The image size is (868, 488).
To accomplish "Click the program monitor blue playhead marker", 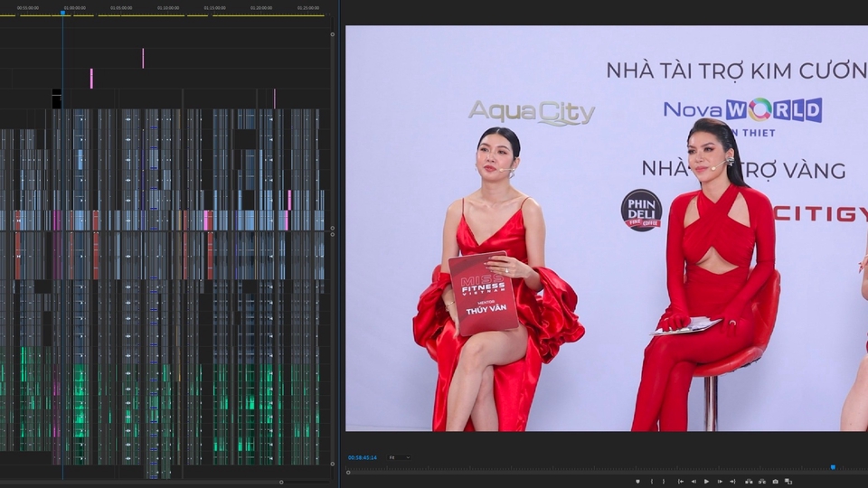I will pos(833,467).
